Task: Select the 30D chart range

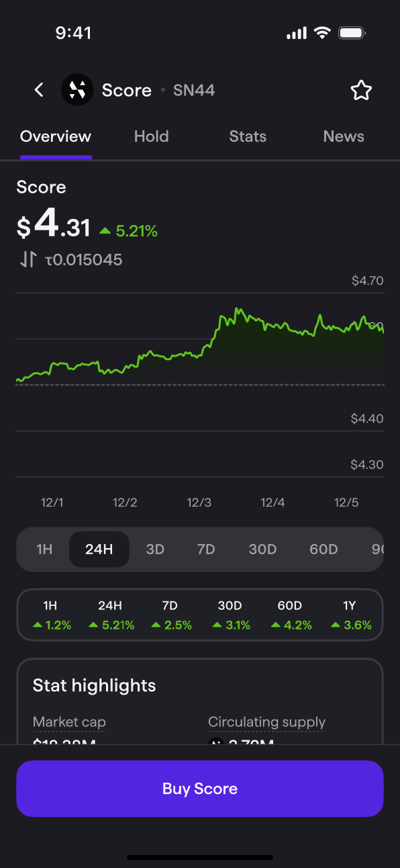Action: tap(262, 550)
